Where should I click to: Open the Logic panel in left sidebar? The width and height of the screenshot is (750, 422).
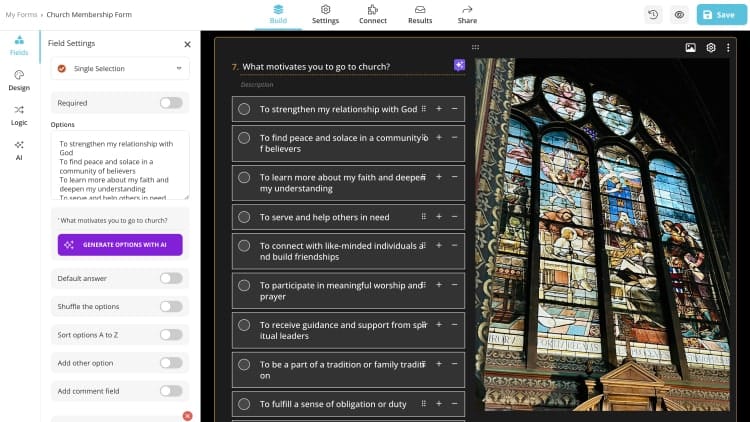(x=19, y=115)
